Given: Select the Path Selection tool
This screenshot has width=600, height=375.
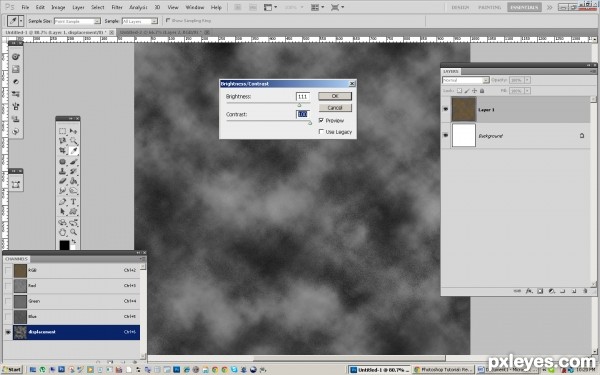Looking at the screenshot, I should (x=62, y=211).
